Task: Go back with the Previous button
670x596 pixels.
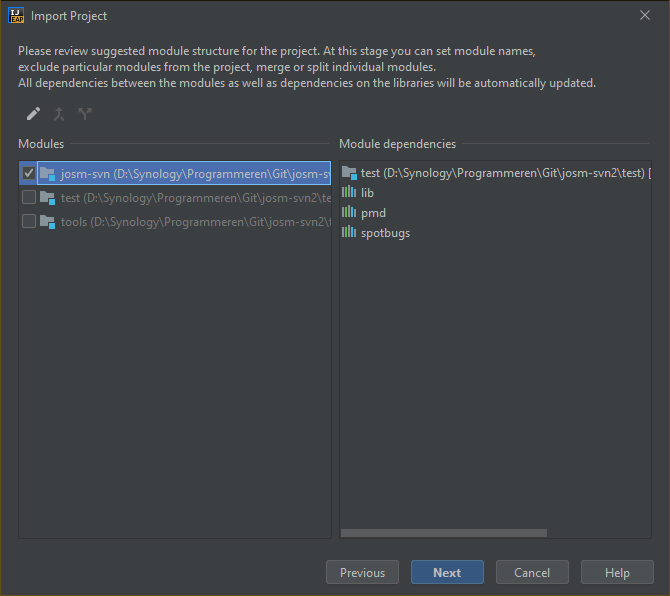Action: click(362, 572)
